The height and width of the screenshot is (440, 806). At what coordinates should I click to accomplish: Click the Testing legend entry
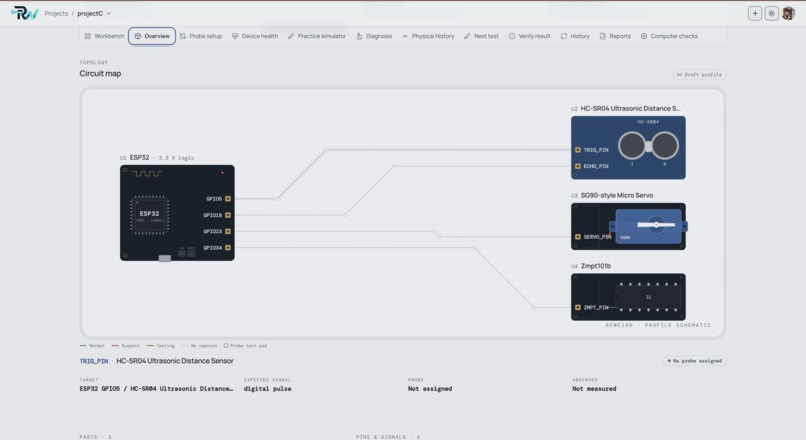[160, 345]
